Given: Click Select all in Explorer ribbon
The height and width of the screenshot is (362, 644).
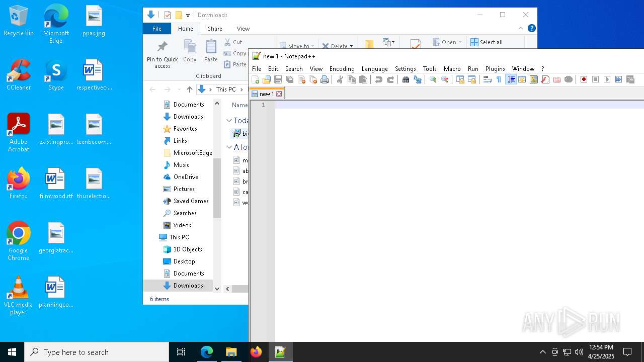Looking at the screenshot, I should [x=487, y=42].
